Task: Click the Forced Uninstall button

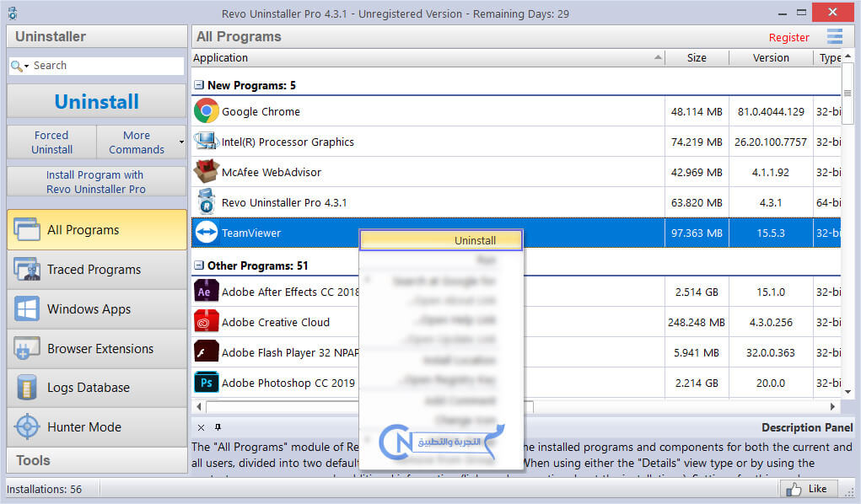Action: [x=51, y=142]
